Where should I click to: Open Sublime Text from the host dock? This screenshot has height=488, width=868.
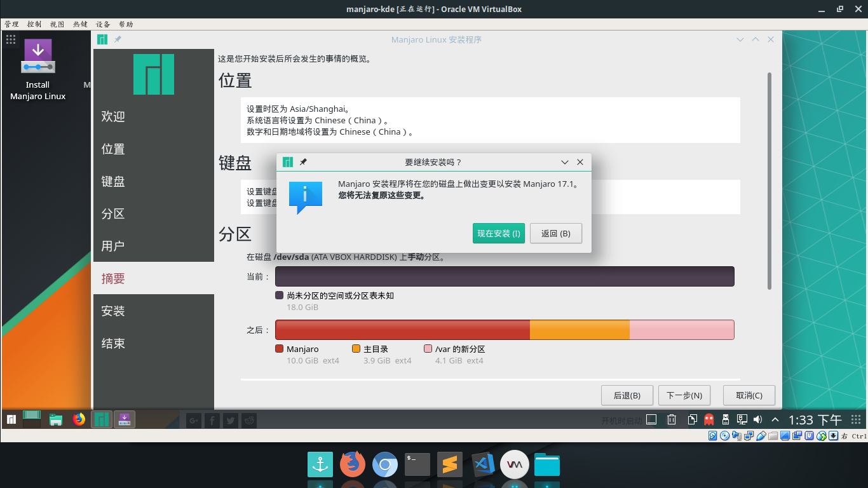coord(450,465)
